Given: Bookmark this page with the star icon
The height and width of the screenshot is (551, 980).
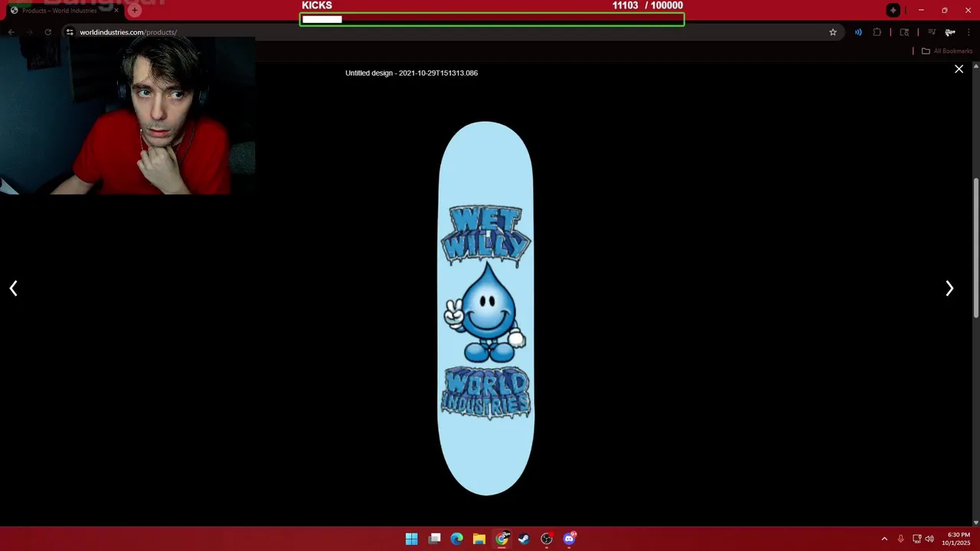Looking at the screenshot, I should tap(833, 32).
